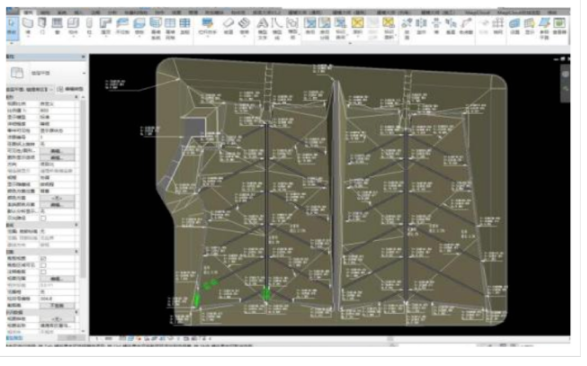Switch to the Architecture ribbon tab
This screenshot has width=587, height=366.
coord(28,12)
